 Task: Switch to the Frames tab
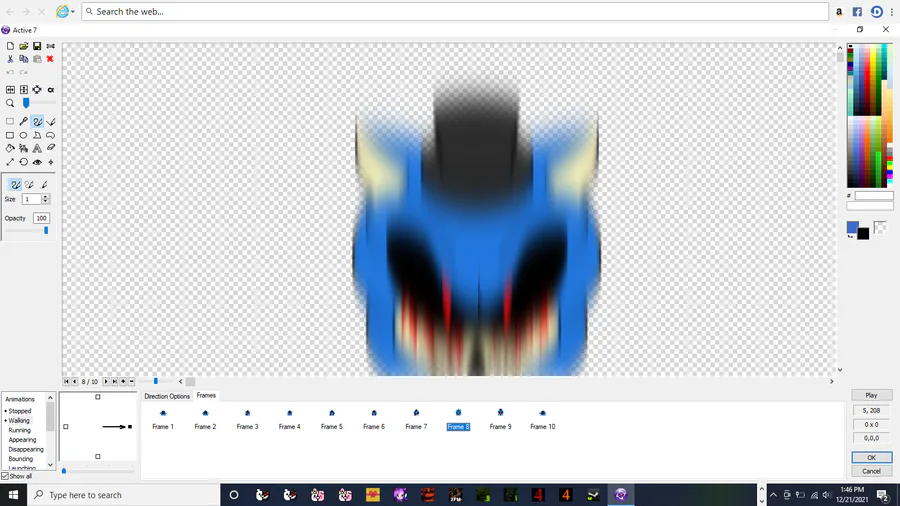[206, 395]
